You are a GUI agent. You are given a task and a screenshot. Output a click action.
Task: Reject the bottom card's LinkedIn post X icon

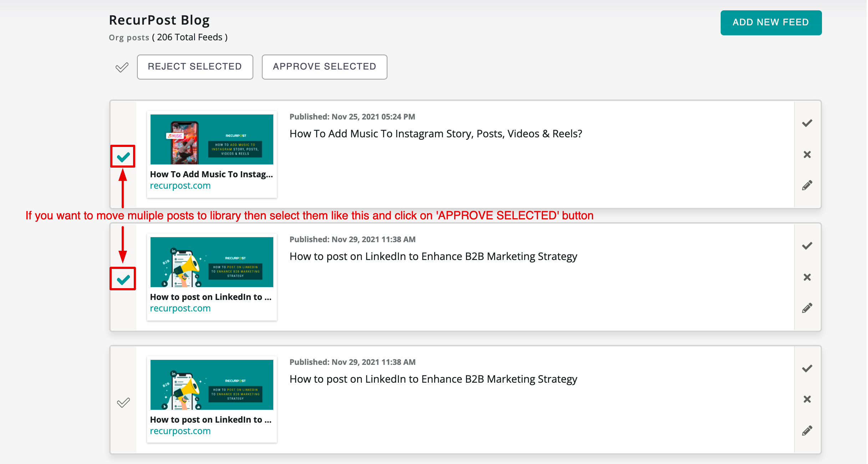pos(807,399)
